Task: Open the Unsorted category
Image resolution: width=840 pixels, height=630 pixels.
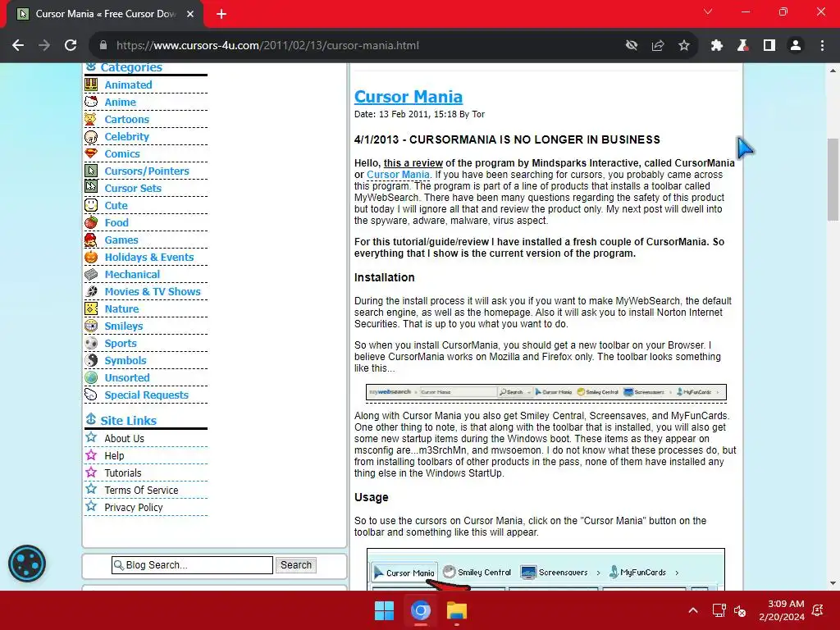Action: pyautogui.click(x=127, y=377)
